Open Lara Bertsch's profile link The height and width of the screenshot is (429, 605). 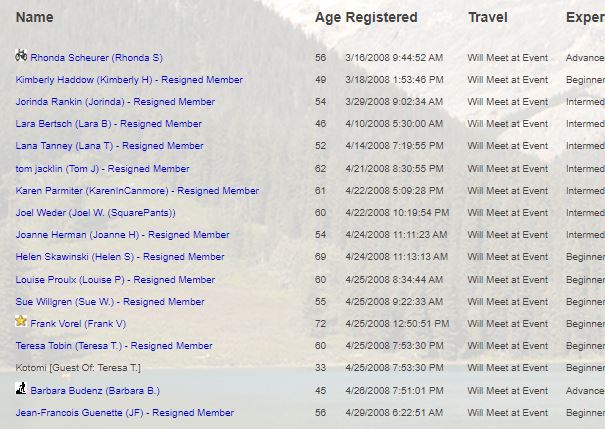108,124
